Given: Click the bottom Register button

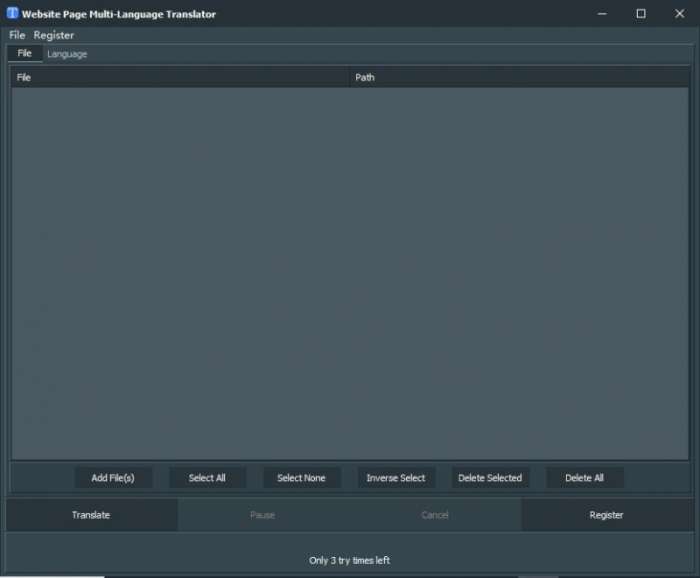Looking at the screenshot, I should tap(607, 515).
